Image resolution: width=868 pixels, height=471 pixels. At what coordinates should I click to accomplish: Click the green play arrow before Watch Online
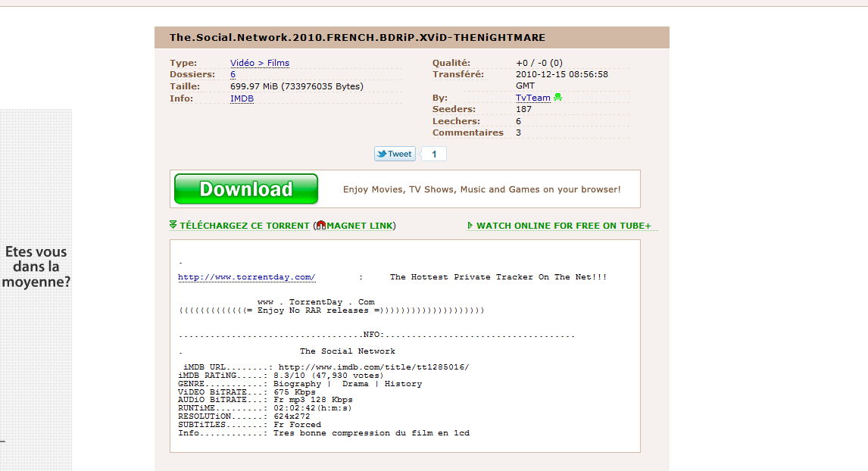click(470, 226)
